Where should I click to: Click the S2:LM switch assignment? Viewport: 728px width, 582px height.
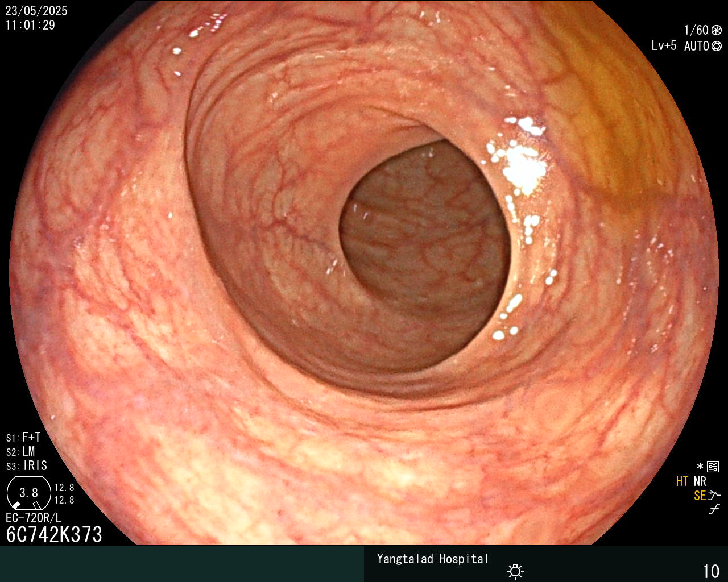(20, 451)
